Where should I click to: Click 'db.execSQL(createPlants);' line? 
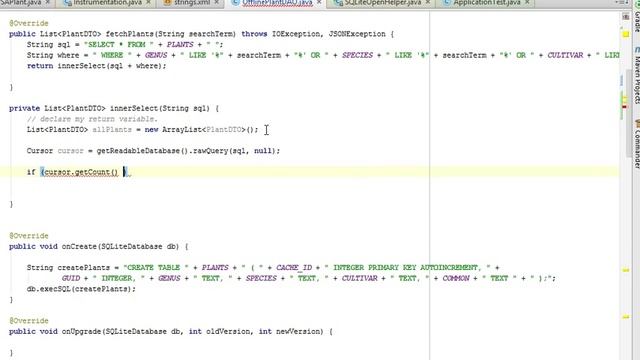click(81, 289)
